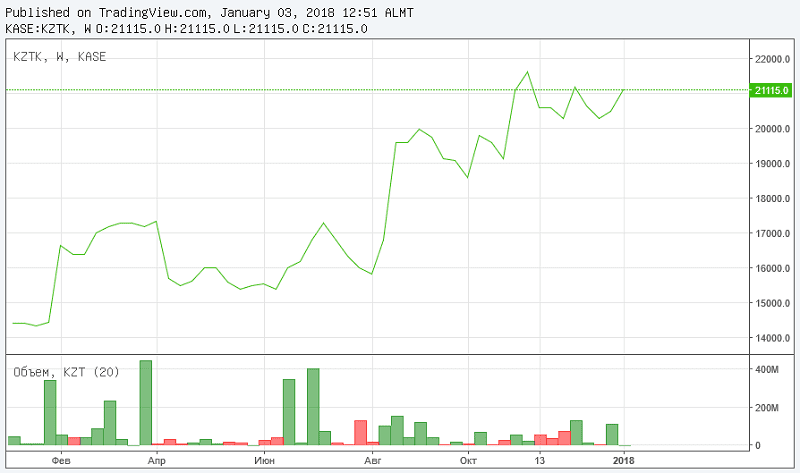Click the KZTK, W, KASE chart legend
The width and height of the screenshot is (800, 473).
point(60,57)
